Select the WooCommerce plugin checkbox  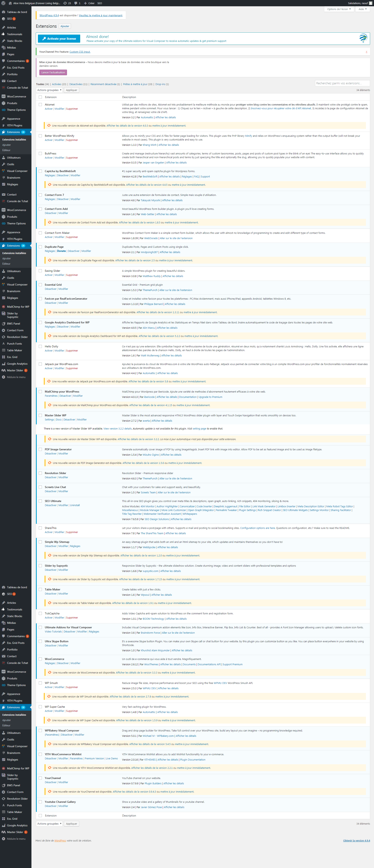pos(40,659)
